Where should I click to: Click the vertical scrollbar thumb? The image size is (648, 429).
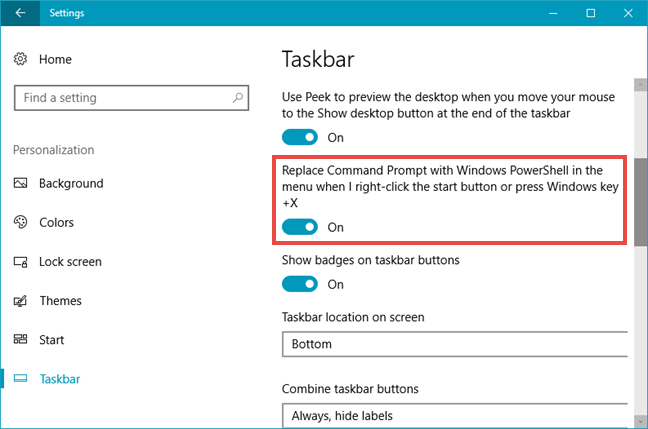tap(641, 202)
